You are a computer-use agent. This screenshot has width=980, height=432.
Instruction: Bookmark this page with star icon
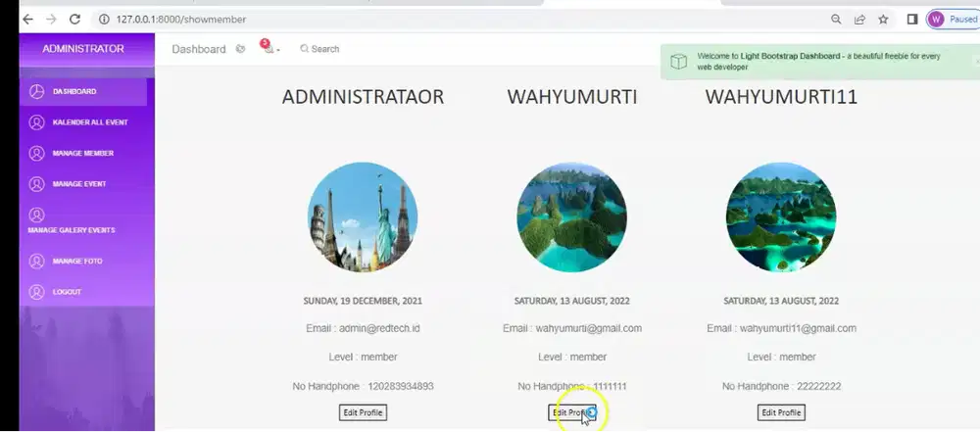[883, 20]
